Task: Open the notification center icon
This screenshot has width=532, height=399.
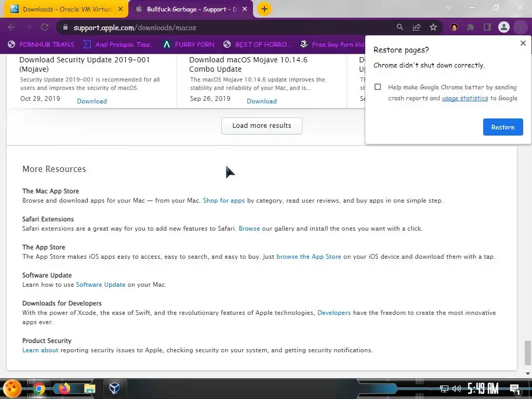Action: [x=515, y=389]
